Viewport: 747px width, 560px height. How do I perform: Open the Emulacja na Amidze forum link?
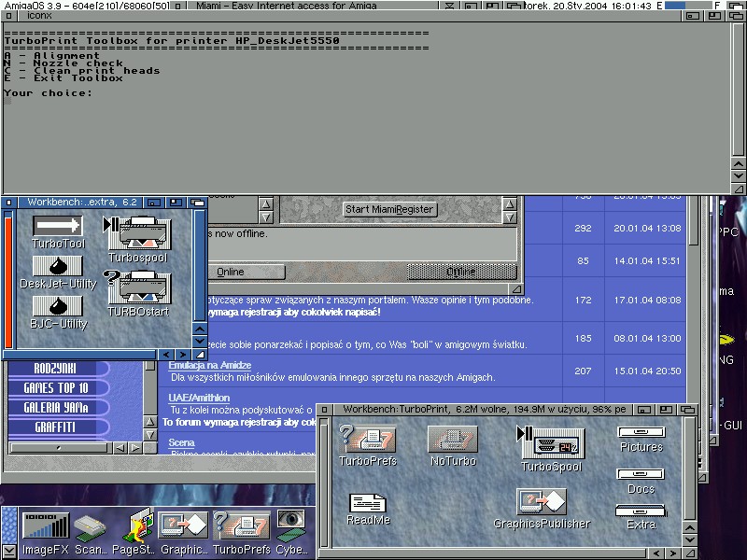coord(209,365)
